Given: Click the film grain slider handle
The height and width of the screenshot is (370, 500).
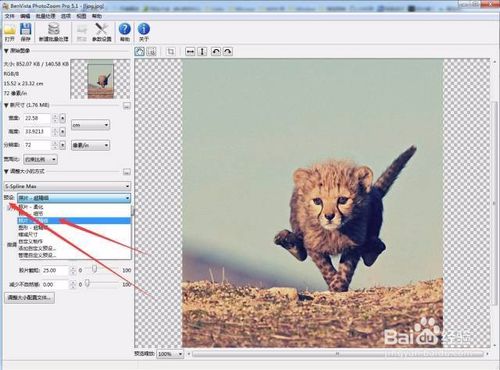Looking at the screenshot, I should [x=95, y=269].
